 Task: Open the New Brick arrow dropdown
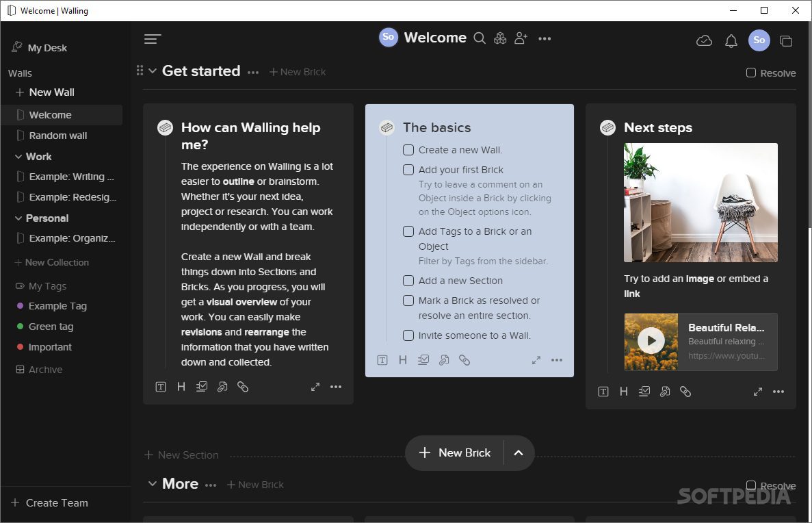coord(519,452)
